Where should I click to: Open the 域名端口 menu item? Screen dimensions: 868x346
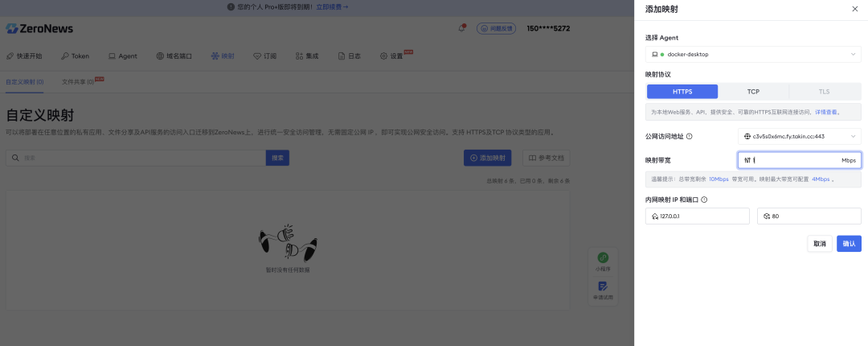point(174,56)
